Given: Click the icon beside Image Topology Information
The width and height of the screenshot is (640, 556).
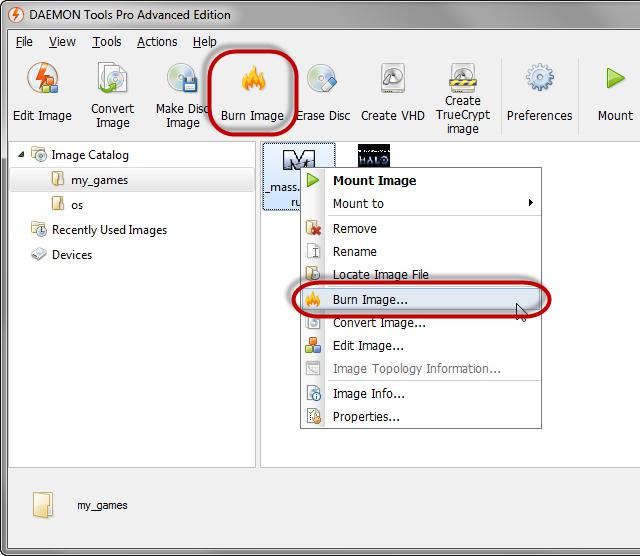Looking at the screenshot, I should [313, 368].
